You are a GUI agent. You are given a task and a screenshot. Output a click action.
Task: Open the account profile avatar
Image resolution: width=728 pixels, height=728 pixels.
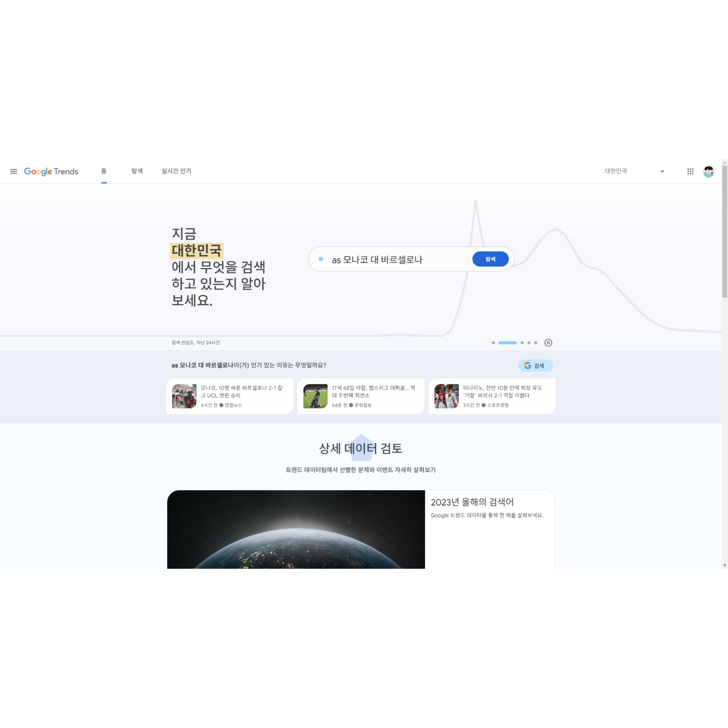click(708, 171)
